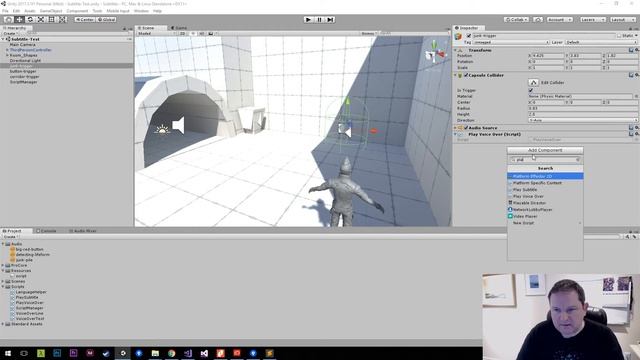Select the combined Transform tool

pos(62,20)
